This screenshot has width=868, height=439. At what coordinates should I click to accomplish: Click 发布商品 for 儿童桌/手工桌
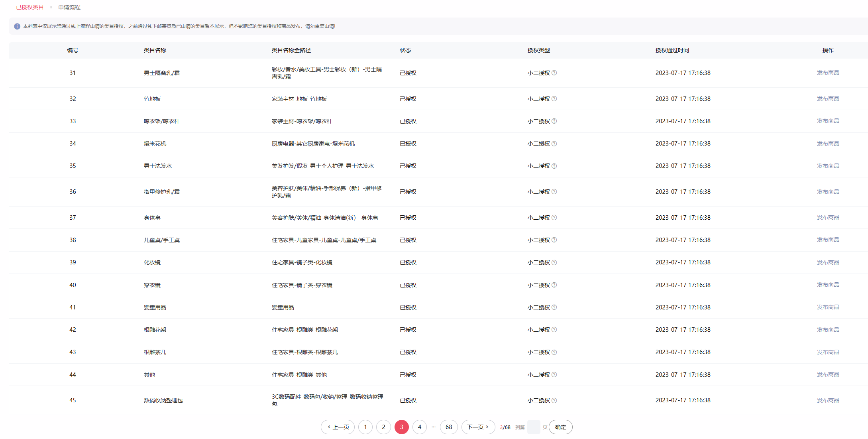(828, 240)
